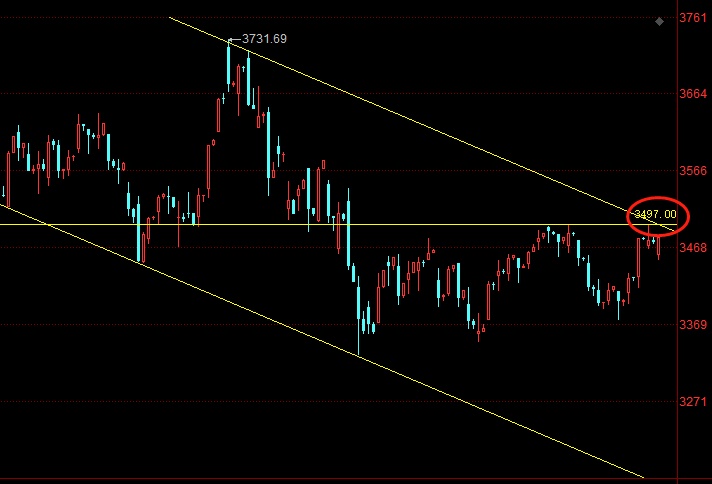
Task: Select the 3761 price axis value
Action: (693, 18)
